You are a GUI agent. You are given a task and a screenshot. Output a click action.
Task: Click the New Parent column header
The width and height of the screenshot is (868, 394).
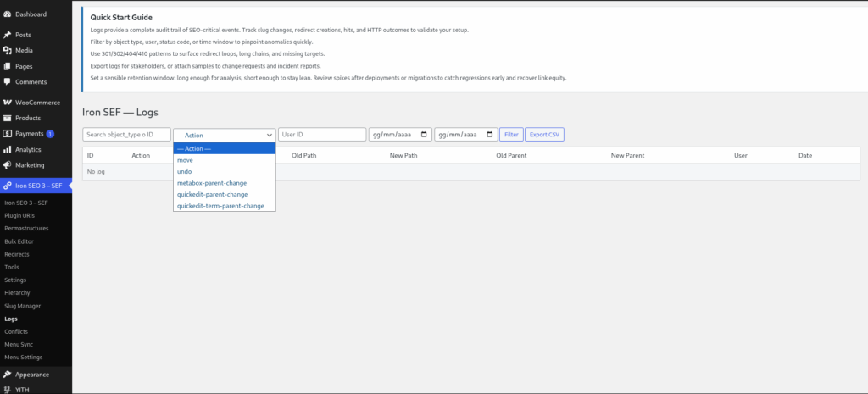(628, 156)
